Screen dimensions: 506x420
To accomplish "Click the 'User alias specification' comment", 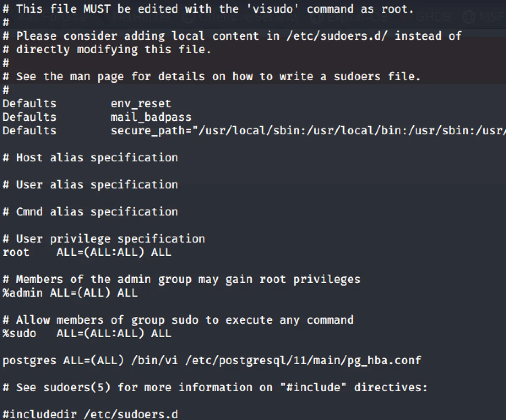I will pyautogui.click(x=90, y=185).
